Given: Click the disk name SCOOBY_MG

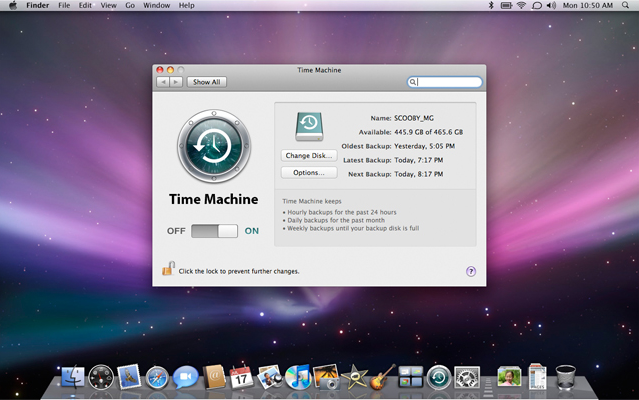Looking at the screenshot, I should tap(414, 118).
